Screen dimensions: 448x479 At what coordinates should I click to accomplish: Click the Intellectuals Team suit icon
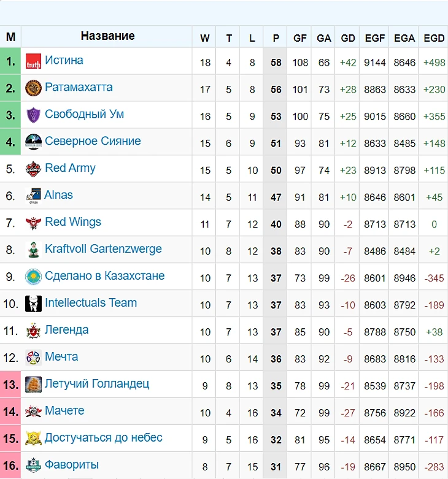coord(33,304)
